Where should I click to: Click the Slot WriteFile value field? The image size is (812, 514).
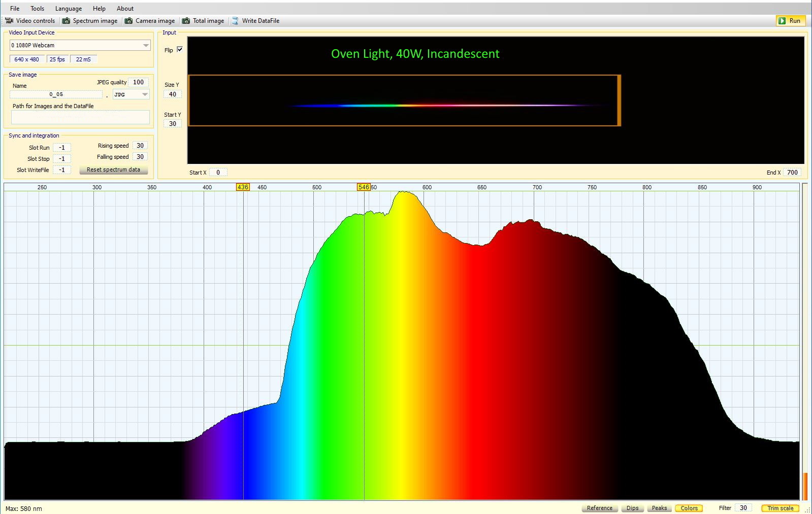pyautogui.click(x=62, y=170)
